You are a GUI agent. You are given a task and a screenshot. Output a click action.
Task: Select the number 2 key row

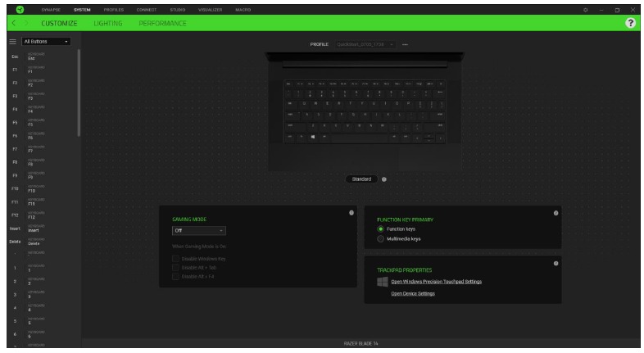point(43,282)
